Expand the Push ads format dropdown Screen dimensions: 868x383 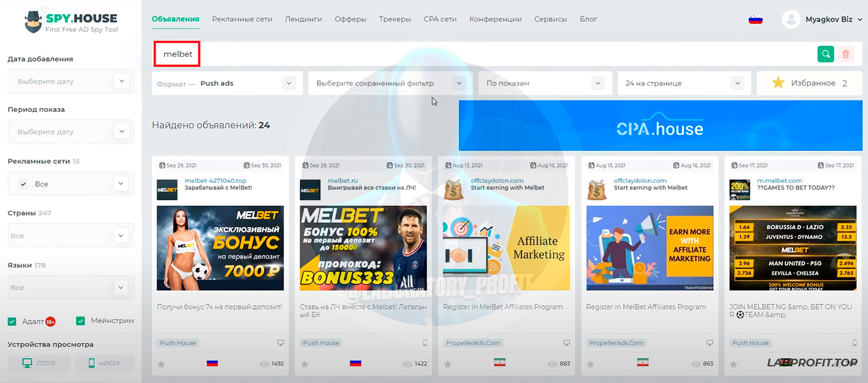[289, 83]
